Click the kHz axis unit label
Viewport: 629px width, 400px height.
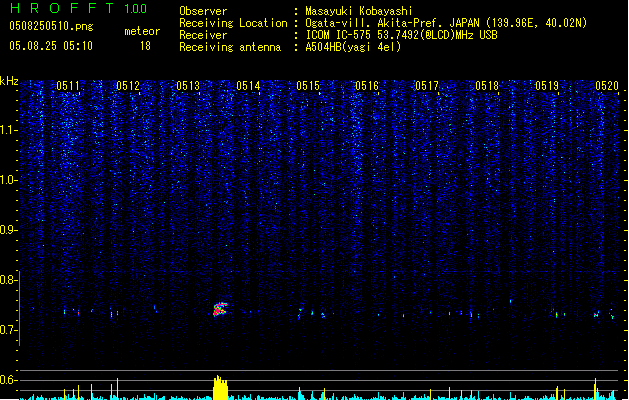(x=9, y=81)
